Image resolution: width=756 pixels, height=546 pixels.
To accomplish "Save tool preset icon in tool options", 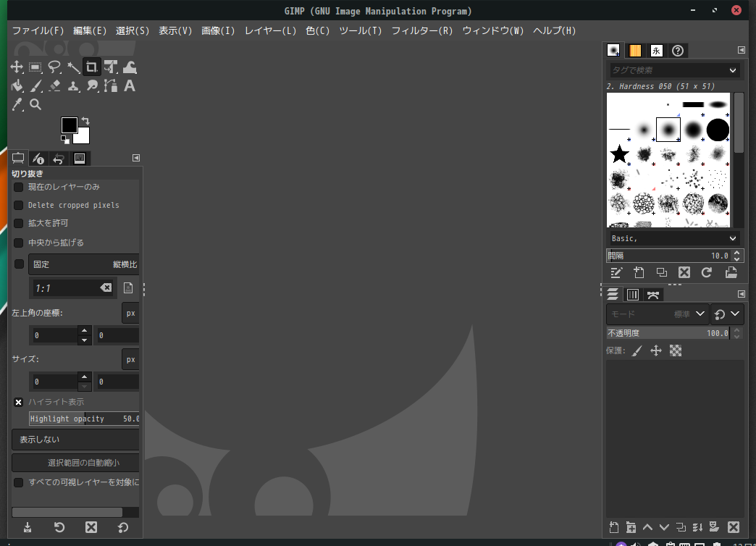I will tap(28, 527).
